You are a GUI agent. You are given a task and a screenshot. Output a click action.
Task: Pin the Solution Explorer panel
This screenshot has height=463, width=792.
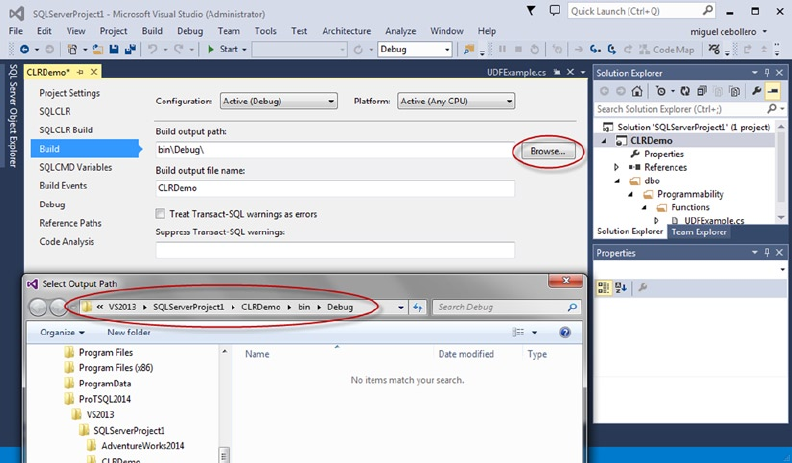click(x=767, y=73)
